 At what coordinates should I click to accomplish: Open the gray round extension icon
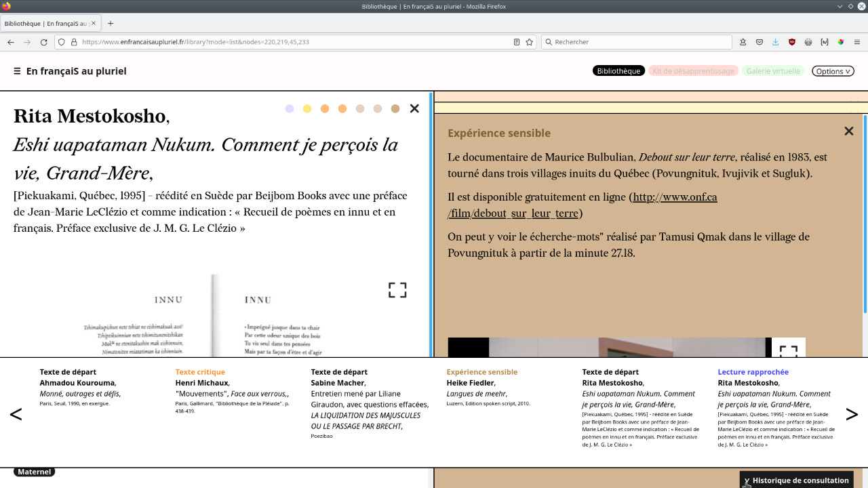click(x=808, y=42)
